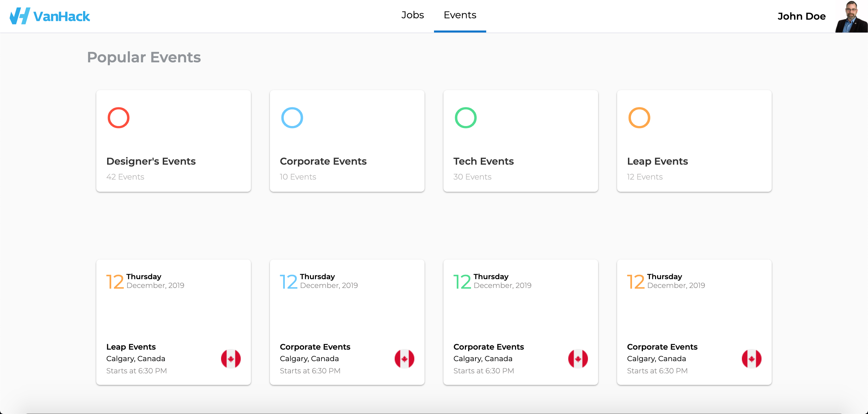
Task: Open the Designer's Events category title
Action: (151, 161)
